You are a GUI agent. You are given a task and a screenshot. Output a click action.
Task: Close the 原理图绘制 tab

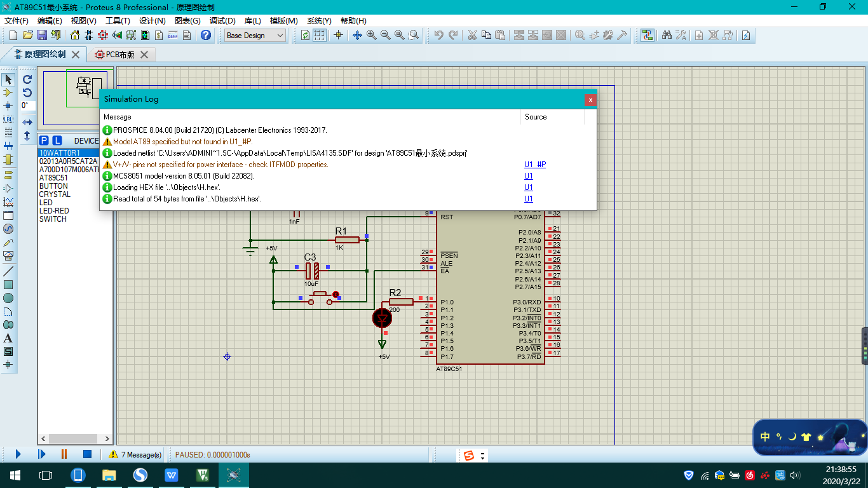point(76,55)
